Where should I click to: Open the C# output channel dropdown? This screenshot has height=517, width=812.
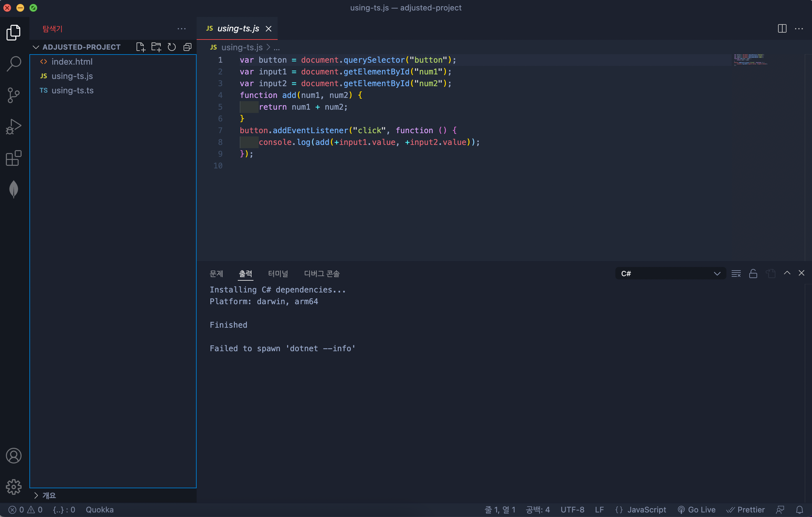click(670, 273)
